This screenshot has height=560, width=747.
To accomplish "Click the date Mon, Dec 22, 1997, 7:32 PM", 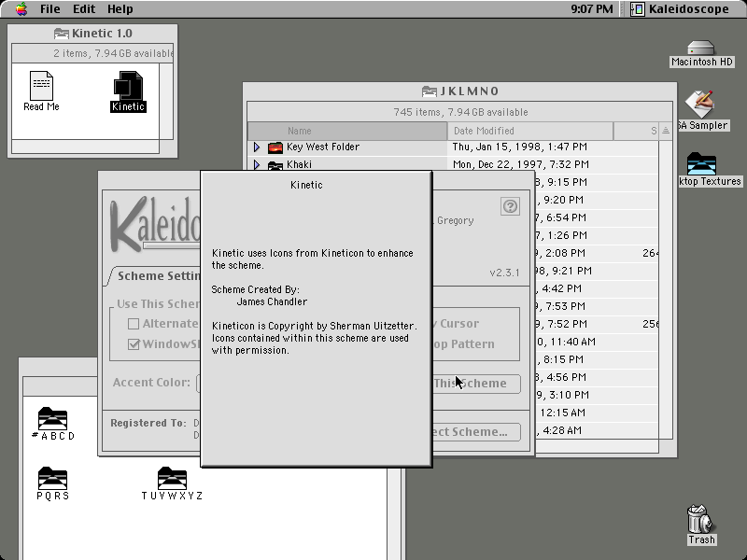I will (521, 165).
